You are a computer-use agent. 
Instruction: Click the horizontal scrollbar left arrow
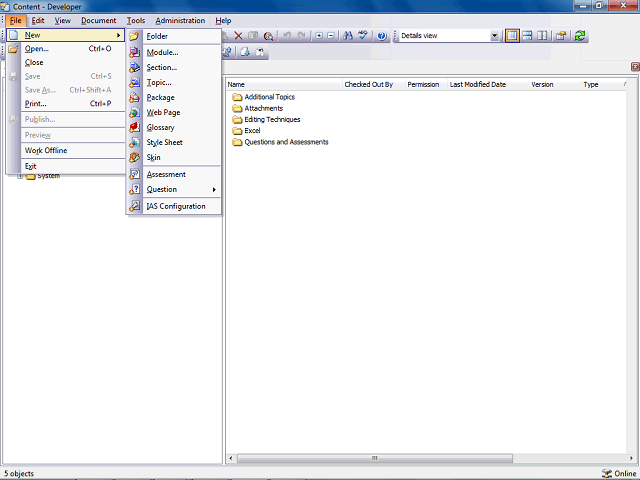click(231, 458)
